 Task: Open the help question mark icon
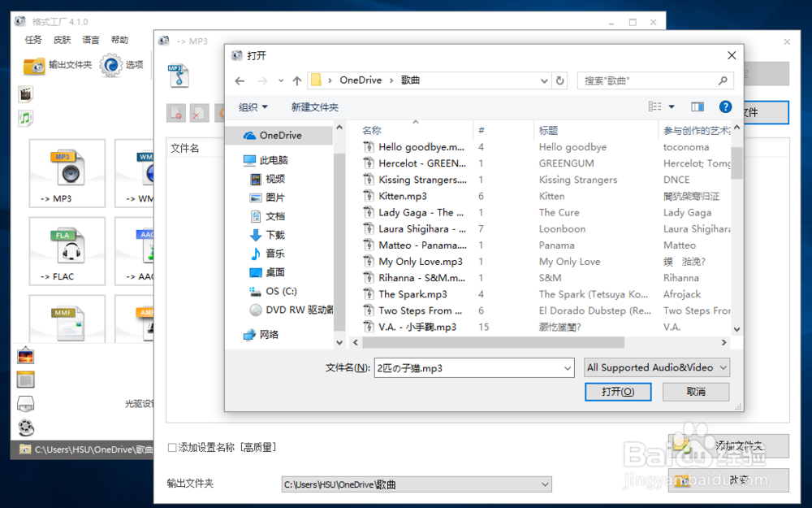(725, 106)
